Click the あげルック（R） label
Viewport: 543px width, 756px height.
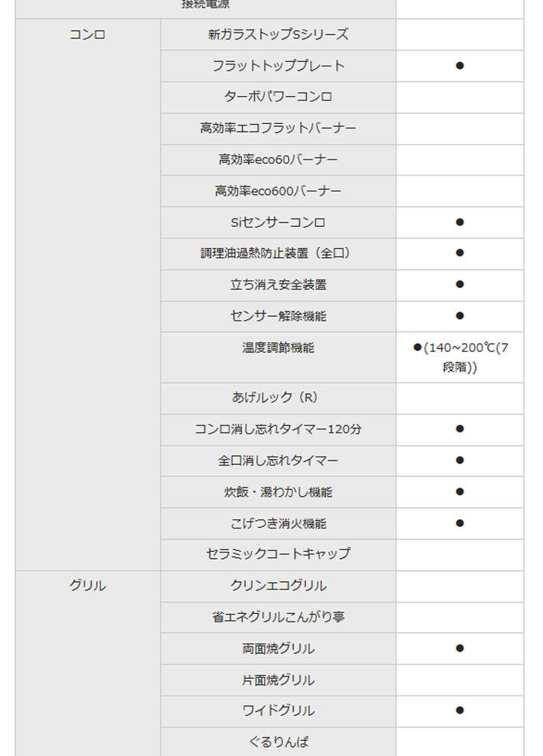point(278,398)
